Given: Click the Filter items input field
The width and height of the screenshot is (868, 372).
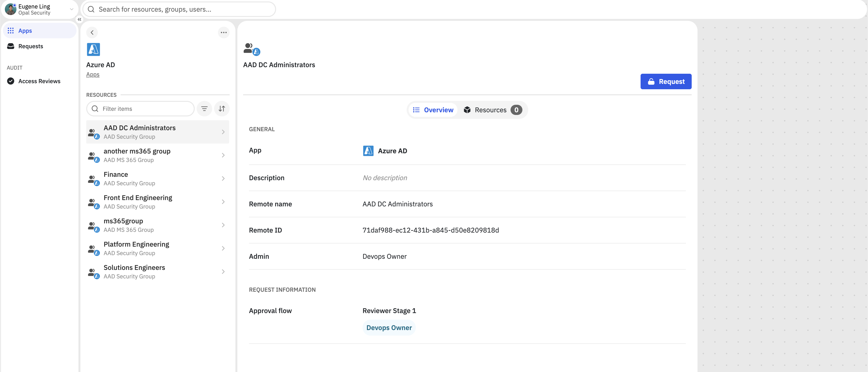Looking at the screenshot, I should click(145, 109).
